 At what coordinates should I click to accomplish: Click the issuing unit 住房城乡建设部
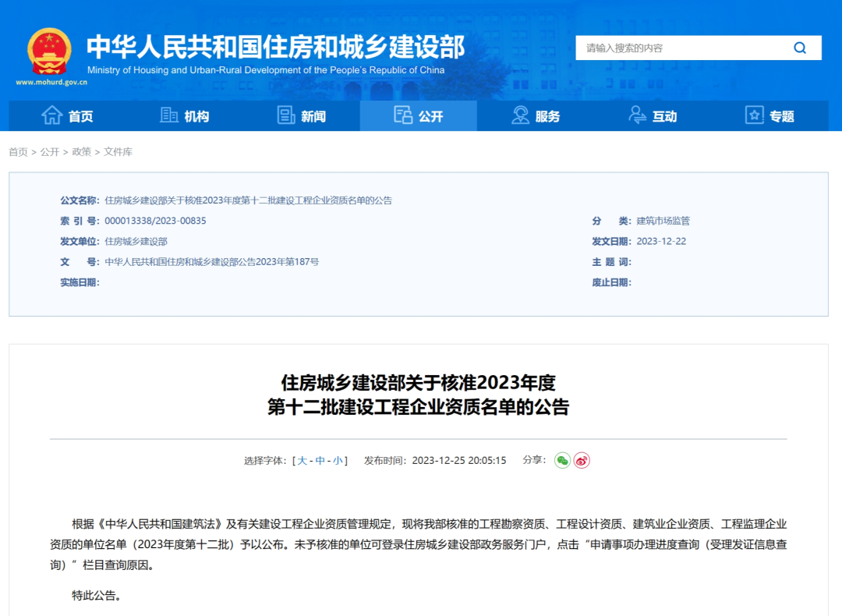136,241
